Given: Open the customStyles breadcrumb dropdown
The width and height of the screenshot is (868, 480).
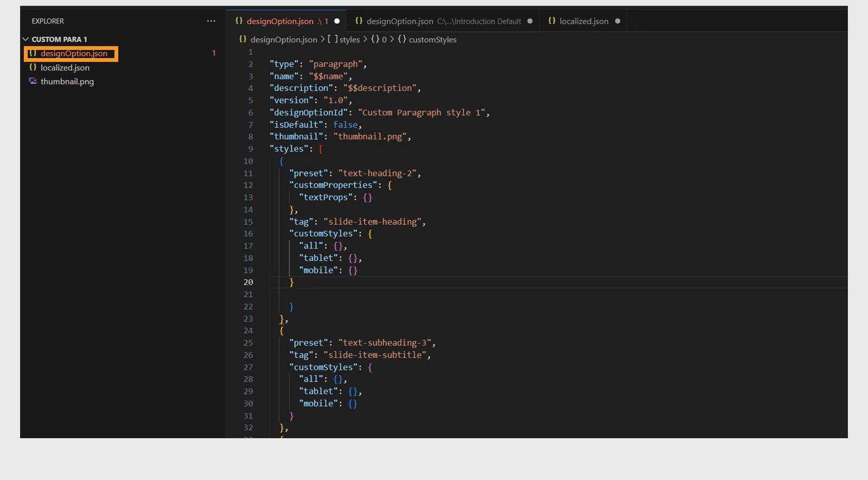Looking at the screenshot, I should click(432, 40).
